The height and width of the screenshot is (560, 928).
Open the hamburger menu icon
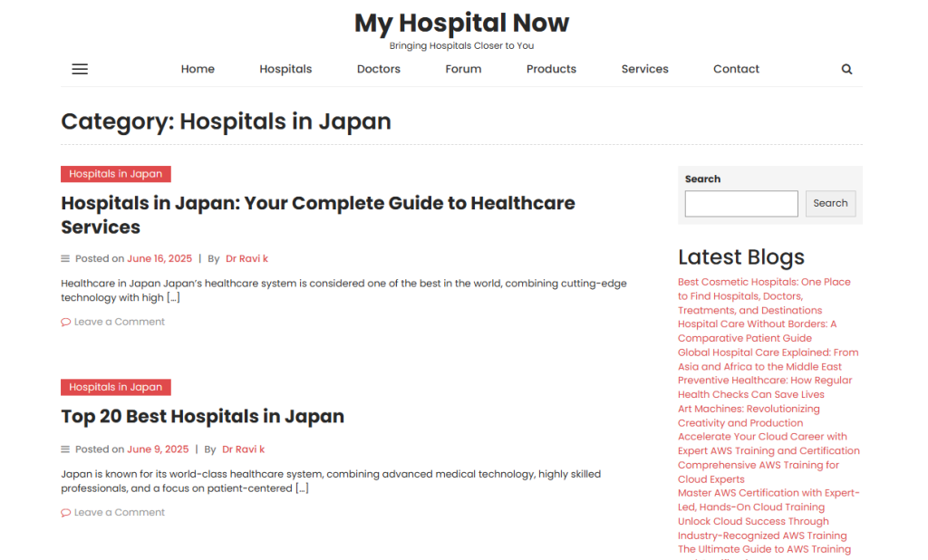pos(80,69)
